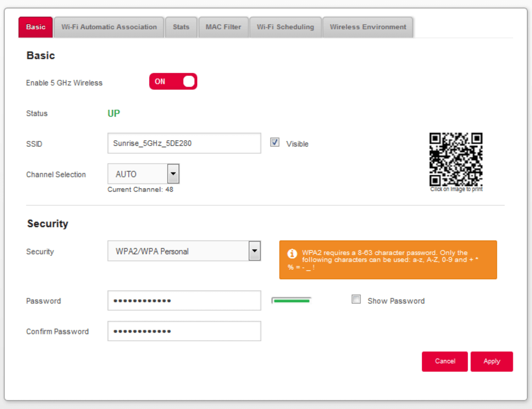Image resolution: width=532 pixels, height=409 pixels.
Task: Click the Cancel button
Action: tap(445, 361)
